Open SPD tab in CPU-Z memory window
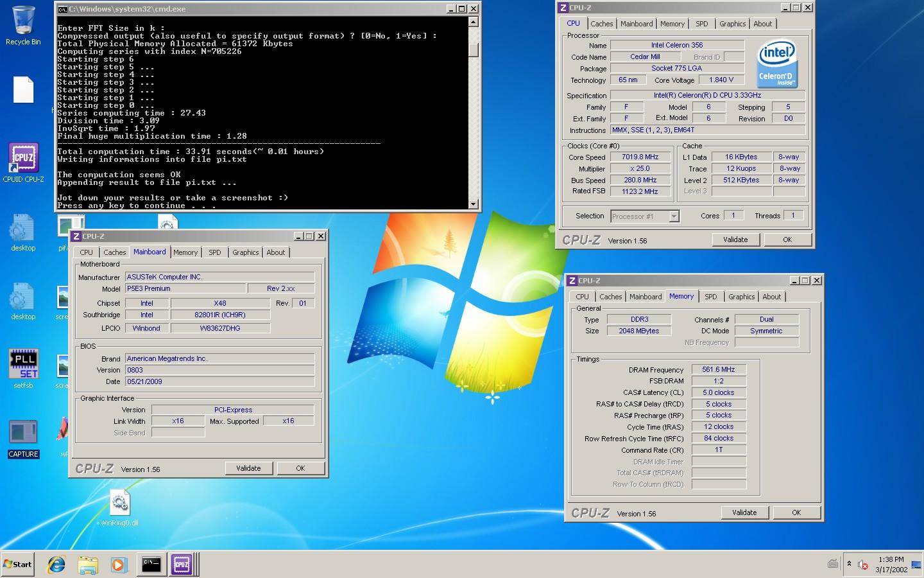The image size is (924, 578). 711,297
